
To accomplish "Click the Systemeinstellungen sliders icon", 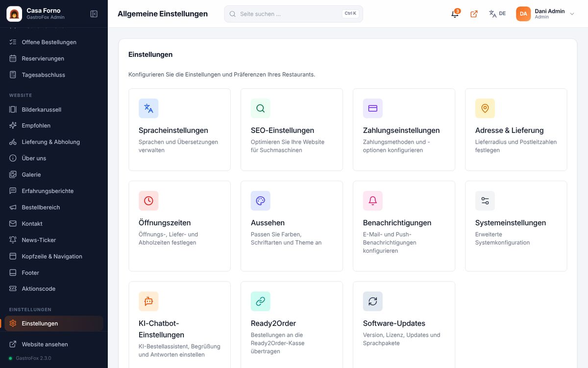I will (x=485, y=201).
